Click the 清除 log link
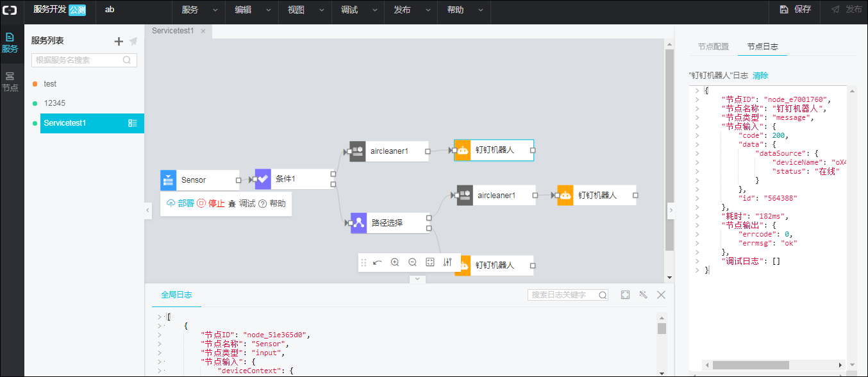The image size is (868, 377). (x=760, y=76)
